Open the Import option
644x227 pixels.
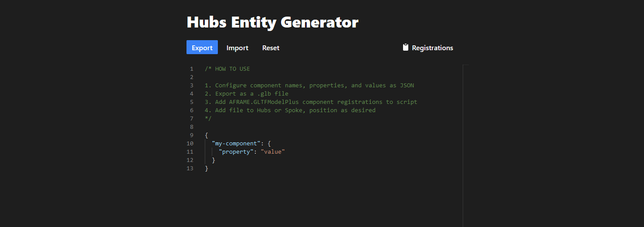point(237,48)
